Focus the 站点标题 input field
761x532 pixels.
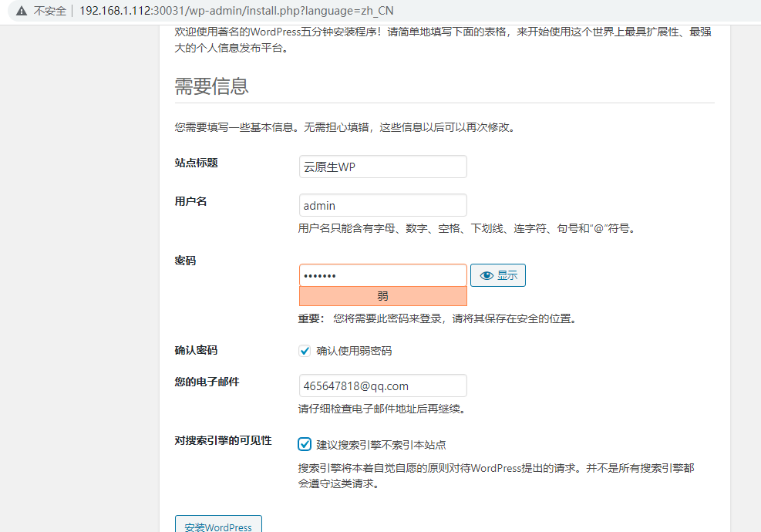[383, 167]
